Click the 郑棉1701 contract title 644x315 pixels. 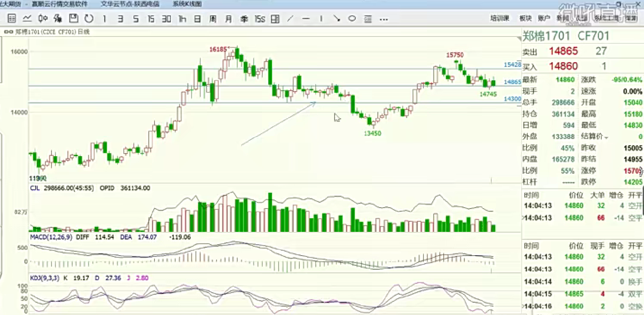coord(546,36)
